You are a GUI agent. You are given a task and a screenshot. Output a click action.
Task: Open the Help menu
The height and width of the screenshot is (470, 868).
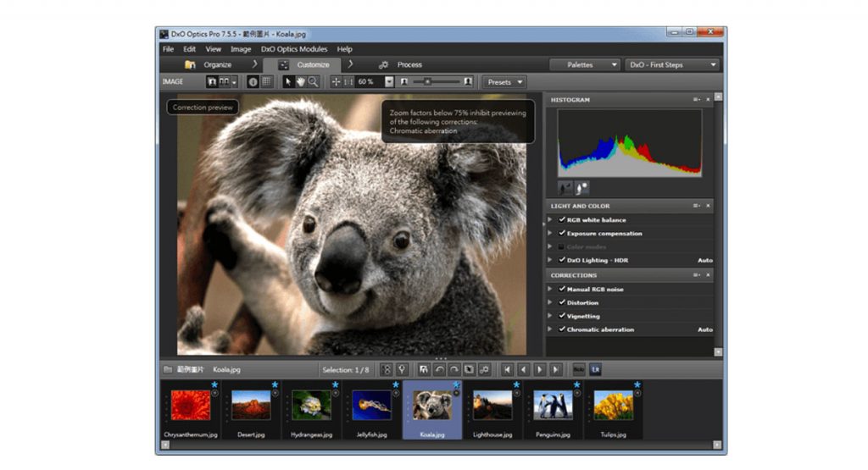pos(344,49)
